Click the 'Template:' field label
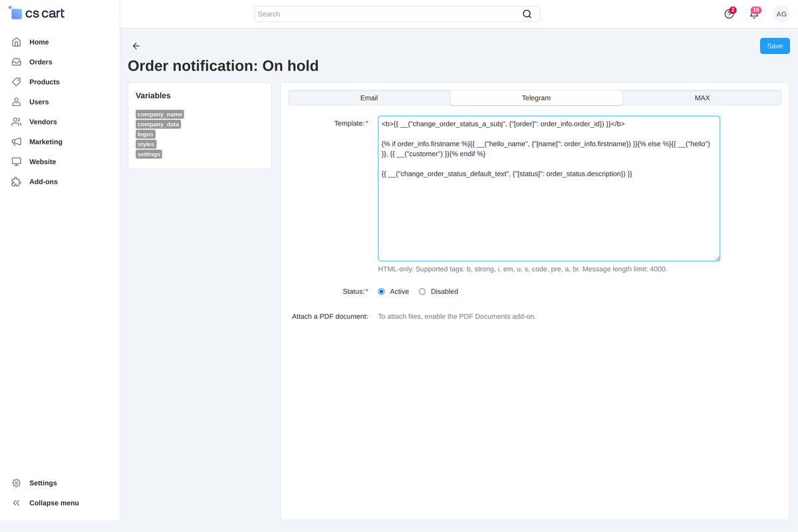The height and width of the screenshot is (532, 798). coord(350,123)
